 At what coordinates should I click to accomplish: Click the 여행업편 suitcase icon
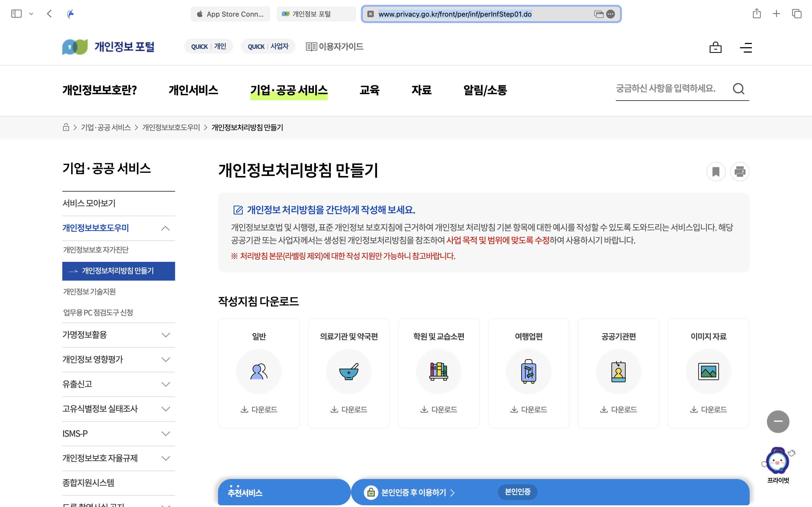click(528, 372)
